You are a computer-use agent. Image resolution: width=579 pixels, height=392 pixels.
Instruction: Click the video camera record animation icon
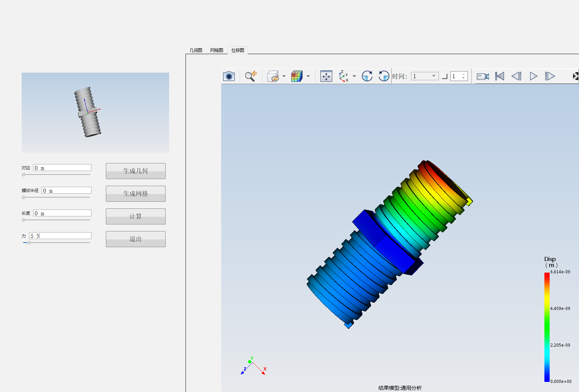pyautogui.click(x=483, y=76)
